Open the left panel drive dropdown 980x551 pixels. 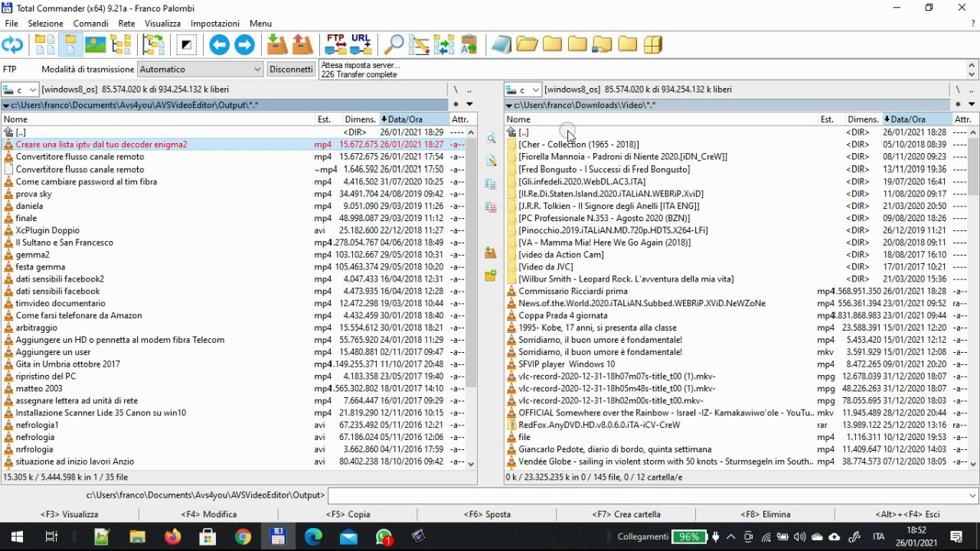point(20,90)
